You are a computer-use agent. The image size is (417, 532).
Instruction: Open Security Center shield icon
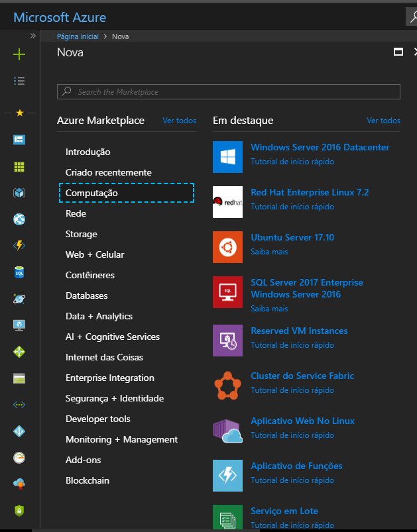(19, 511)
